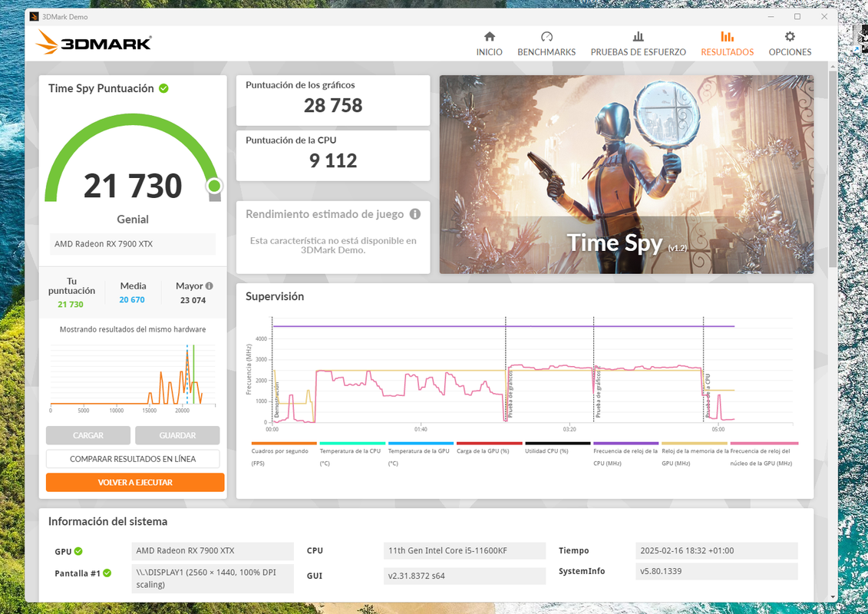Click the Prueba de la CPU chart marker

click(708, 395)
